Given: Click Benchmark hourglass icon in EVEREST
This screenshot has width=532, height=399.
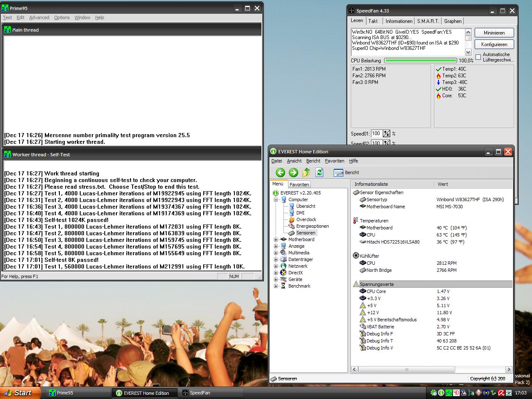Looking at the screenshot, I should pos(283,286).
